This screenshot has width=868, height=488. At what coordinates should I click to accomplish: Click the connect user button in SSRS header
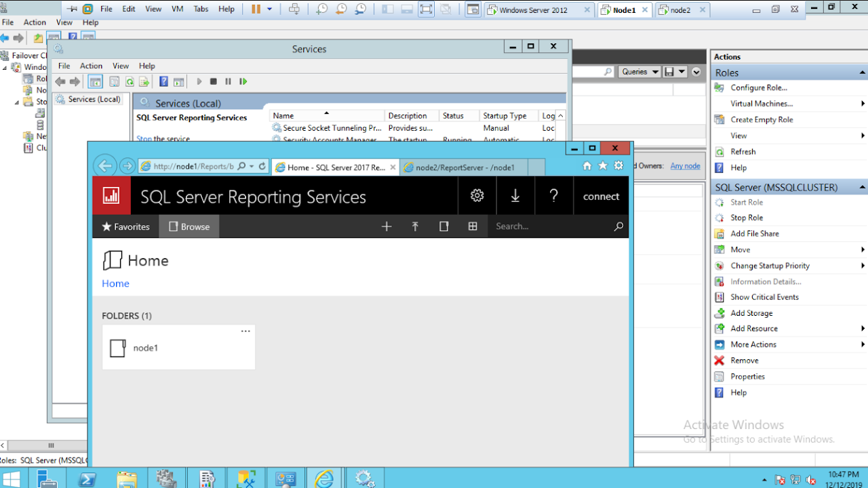point(601,196)
